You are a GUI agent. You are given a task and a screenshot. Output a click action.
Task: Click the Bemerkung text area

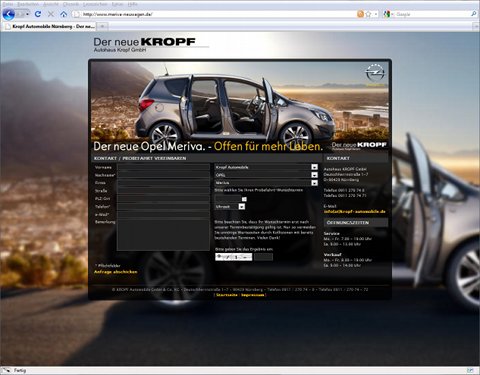tap(163, 235)
